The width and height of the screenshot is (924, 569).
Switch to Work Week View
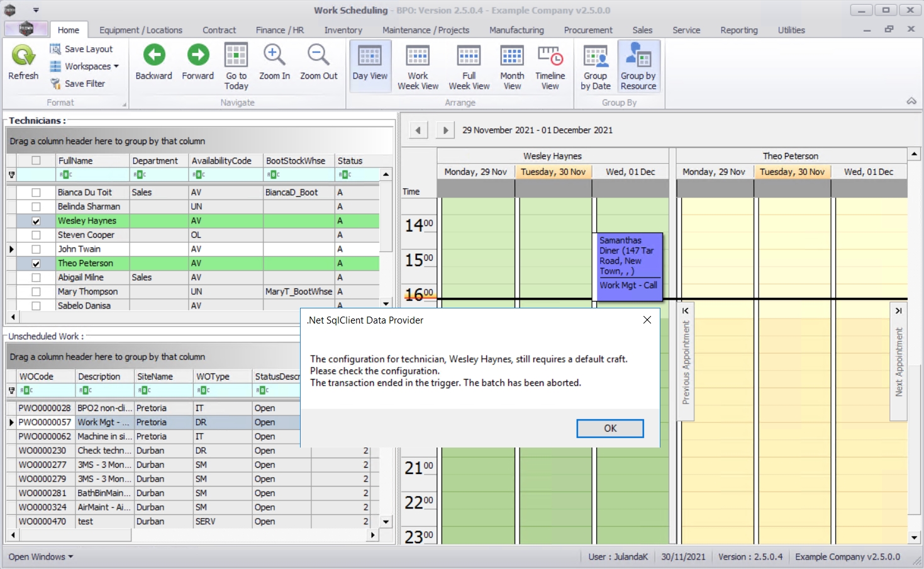point(418,57)
